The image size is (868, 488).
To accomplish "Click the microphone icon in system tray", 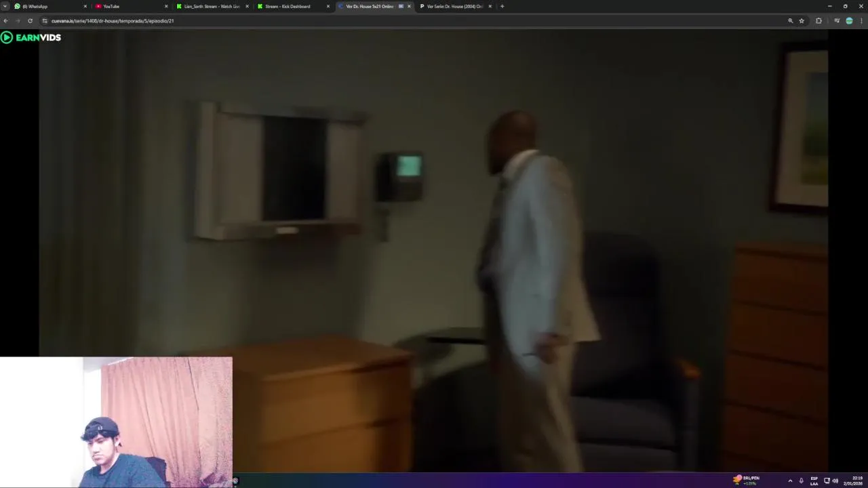I will (801, 481).
